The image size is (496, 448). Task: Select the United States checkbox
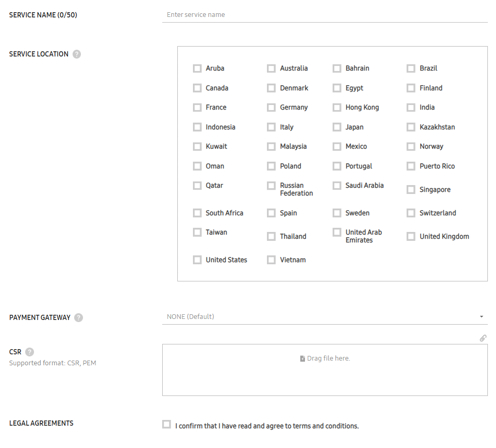click(197, 260)
